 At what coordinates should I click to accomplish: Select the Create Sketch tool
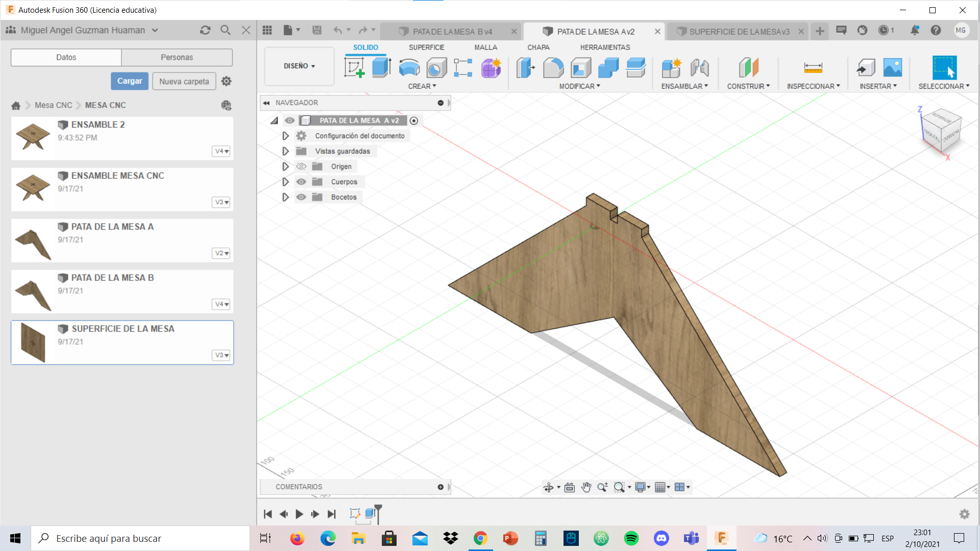click(354, 67)
